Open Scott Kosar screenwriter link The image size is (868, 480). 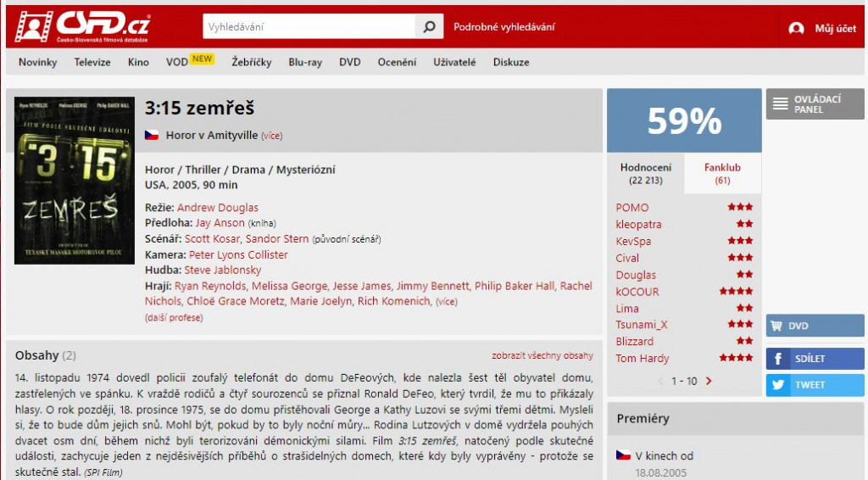coord(212,238)
